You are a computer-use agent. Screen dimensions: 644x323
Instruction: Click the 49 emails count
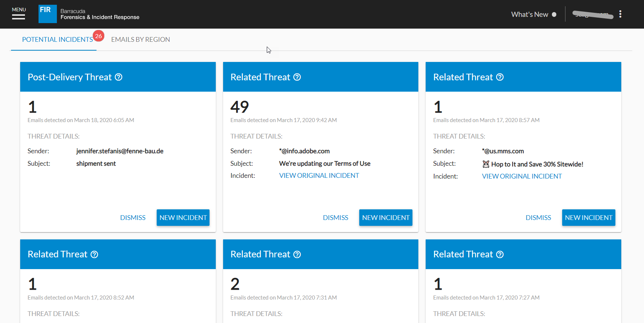240,107
